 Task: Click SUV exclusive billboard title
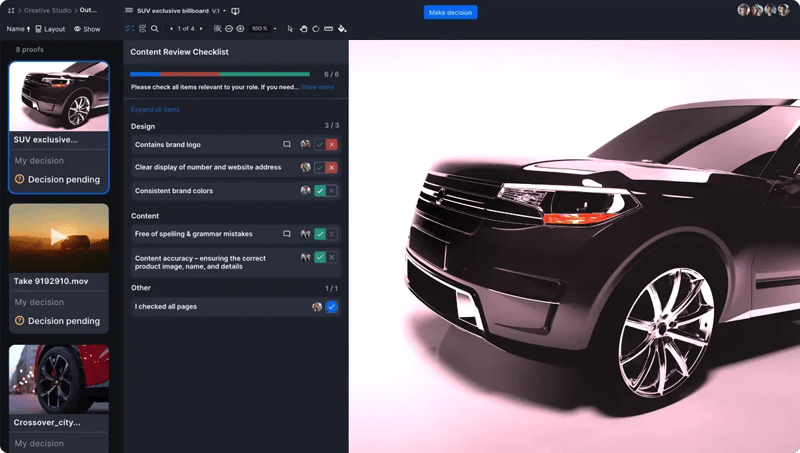(x=172, y=11)
